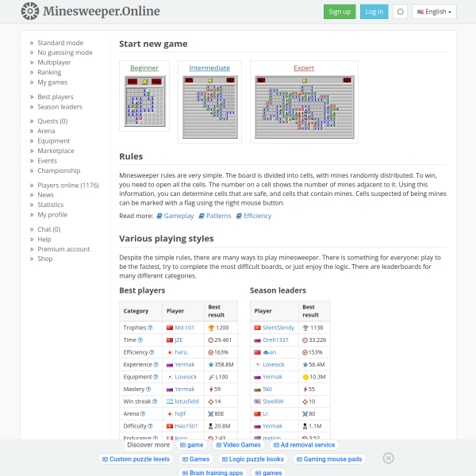Click the Win streak help icon
The width and height of the screenshot is (476, 476).
(155, 401)
